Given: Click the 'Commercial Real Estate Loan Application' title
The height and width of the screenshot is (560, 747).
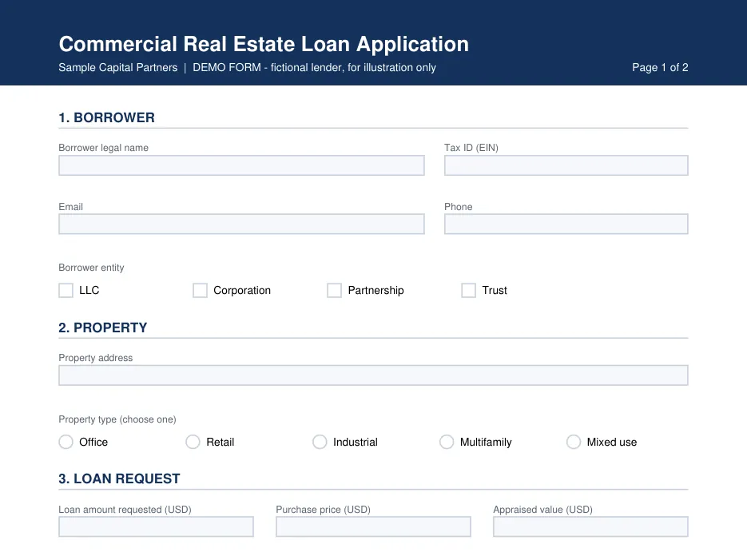Looking at the screenshot, I should (264, 44).
